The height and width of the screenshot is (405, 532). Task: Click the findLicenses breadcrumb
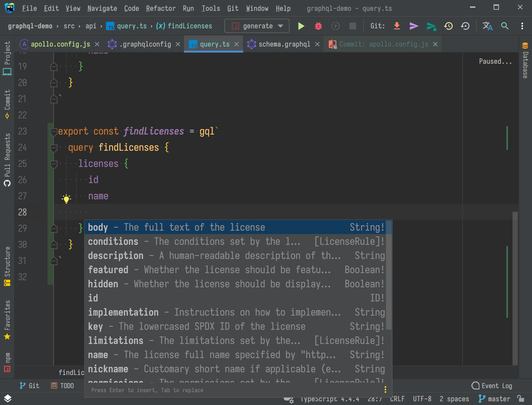click(184, 26)
